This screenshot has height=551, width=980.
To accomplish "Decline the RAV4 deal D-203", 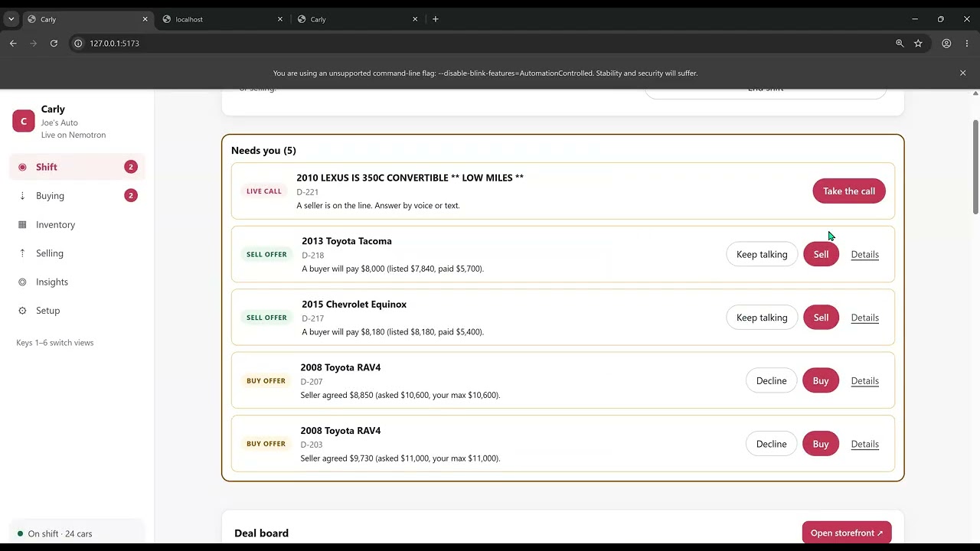I will tap(771, 444).
